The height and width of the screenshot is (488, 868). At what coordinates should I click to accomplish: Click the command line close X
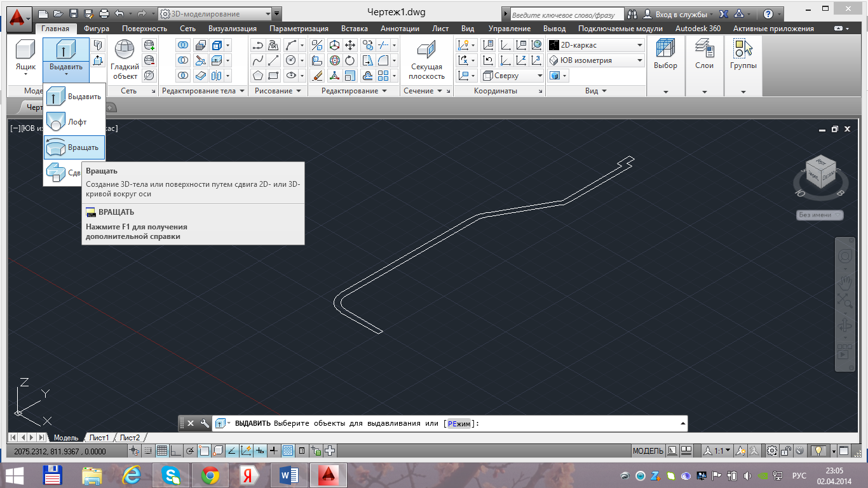190,423
